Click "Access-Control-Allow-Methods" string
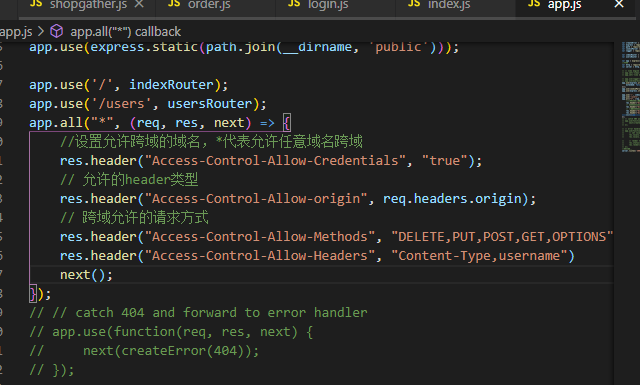640x385 pixels. coord(260,237)
